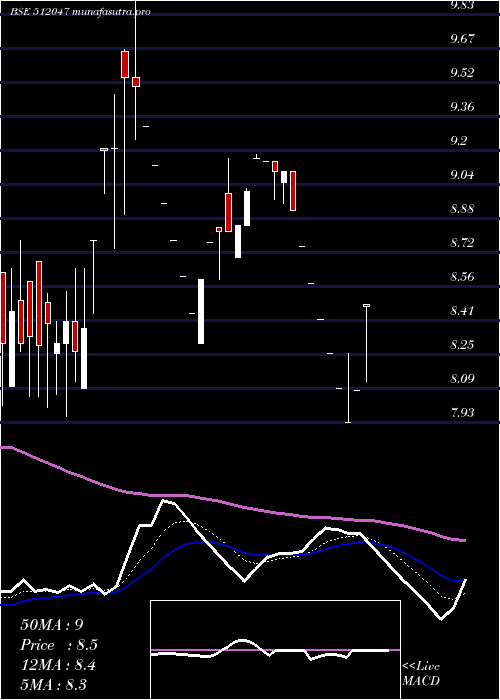Select the 8.25 price axis label
Image resolution: width=500 pixels, height=700 pixels.
(x=462, y=345)
